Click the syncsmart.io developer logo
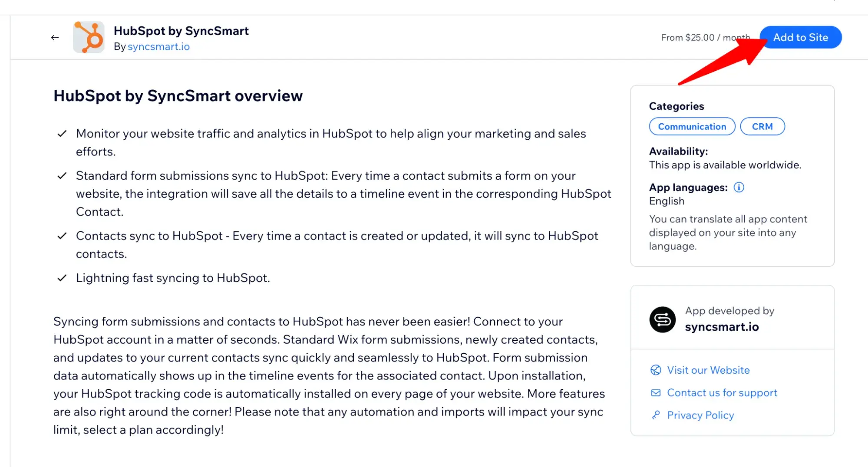868x467 pixels. point(662,319)
